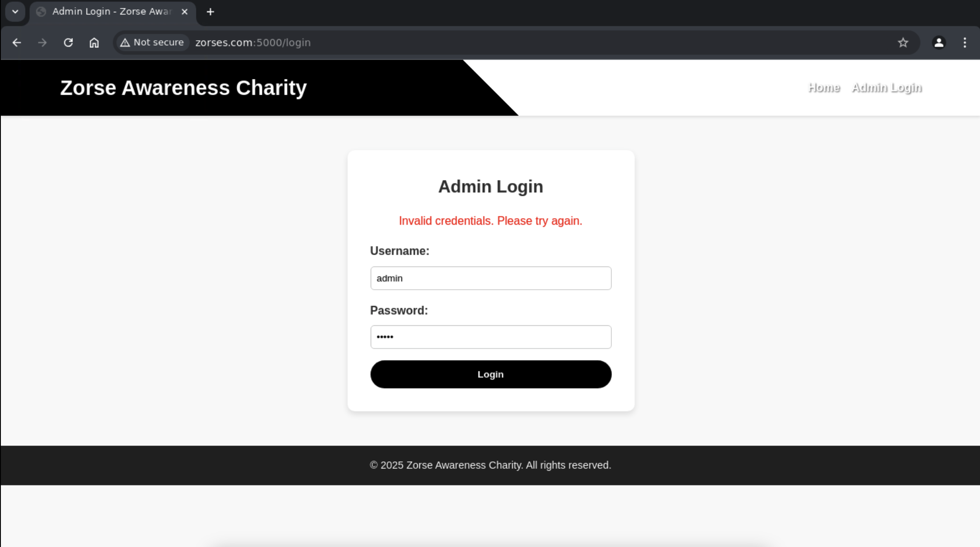Image resolution: width=980 pixels, height=547 pixels.
Task: Click the Admin Login form heading
Action: pyautogui.click(x=491, y=187)
